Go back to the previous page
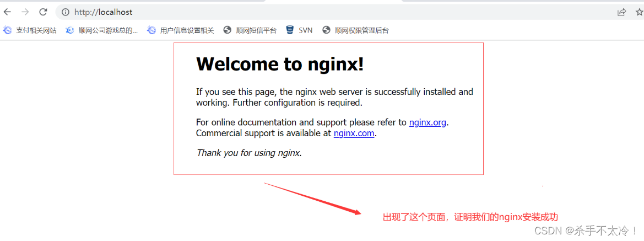 7,12
